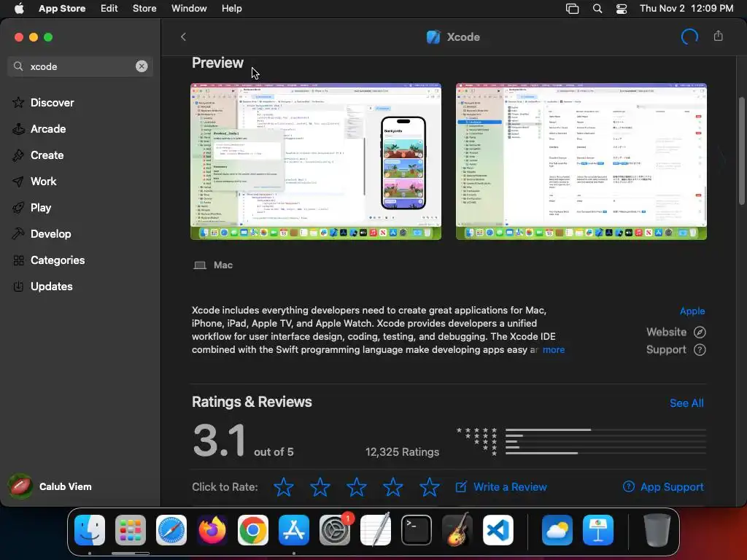
Task: Click the download progress circle
Action: tap(689, 36)
